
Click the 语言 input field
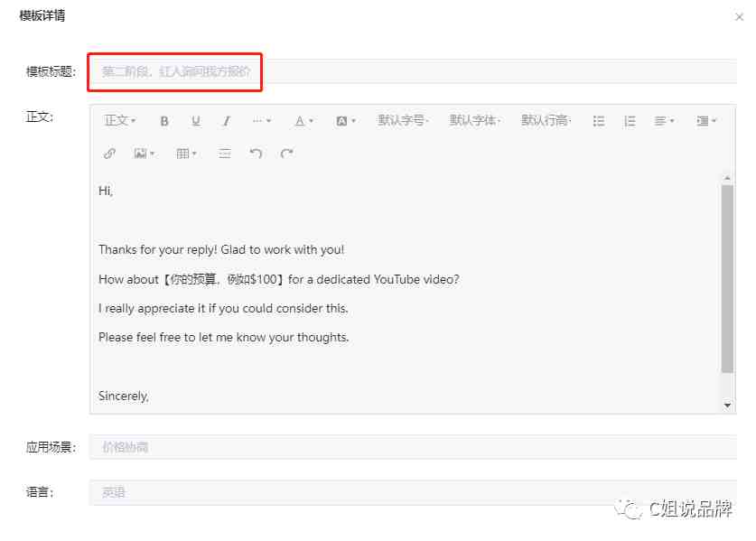click(x=413, y=492)
